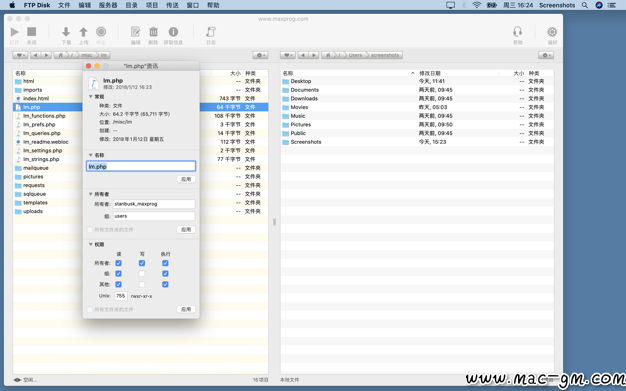The height and width of the screenshot is (391, 626).
Task: Go back in the local pane path bar
Action: (303, 55)
